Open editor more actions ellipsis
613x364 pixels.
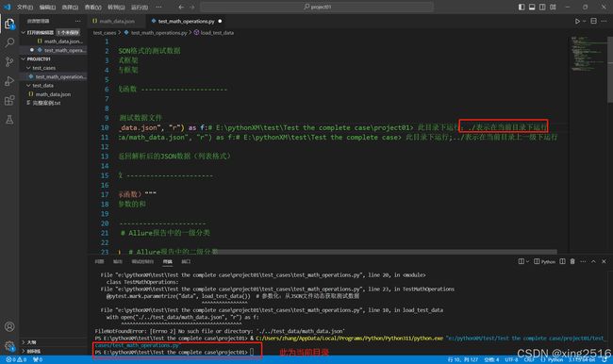pyautogui.click(x=604, y=21)
